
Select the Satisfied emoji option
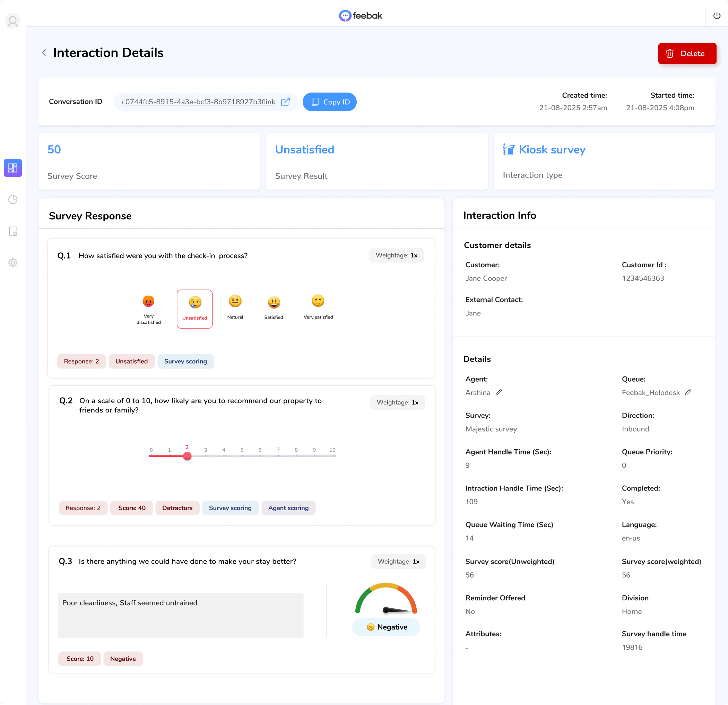(x=274, y=308)
